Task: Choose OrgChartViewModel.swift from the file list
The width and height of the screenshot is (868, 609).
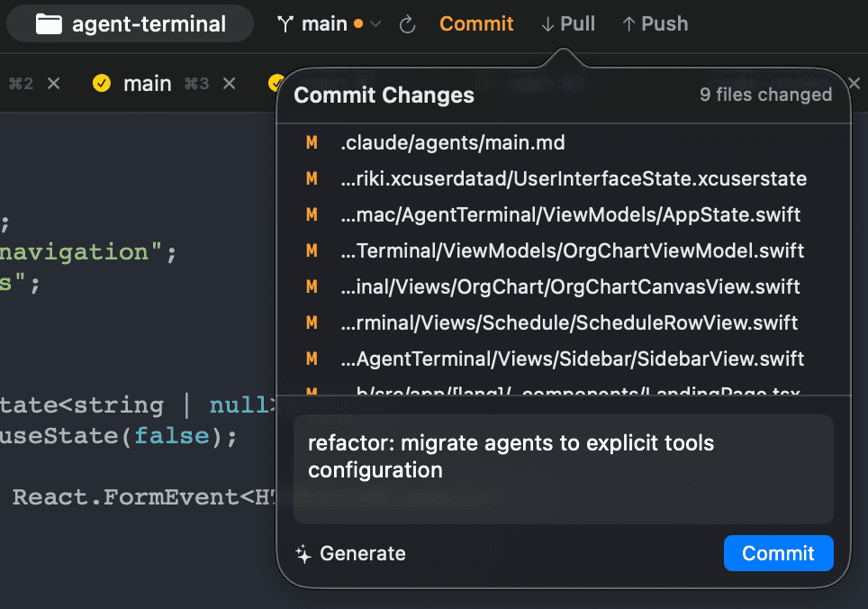Action: click(573, 250)
